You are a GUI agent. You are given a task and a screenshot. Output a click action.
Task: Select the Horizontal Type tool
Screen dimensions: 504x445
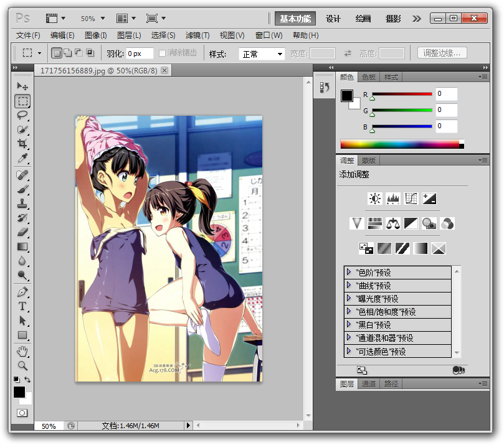click(x=22, y=306)
